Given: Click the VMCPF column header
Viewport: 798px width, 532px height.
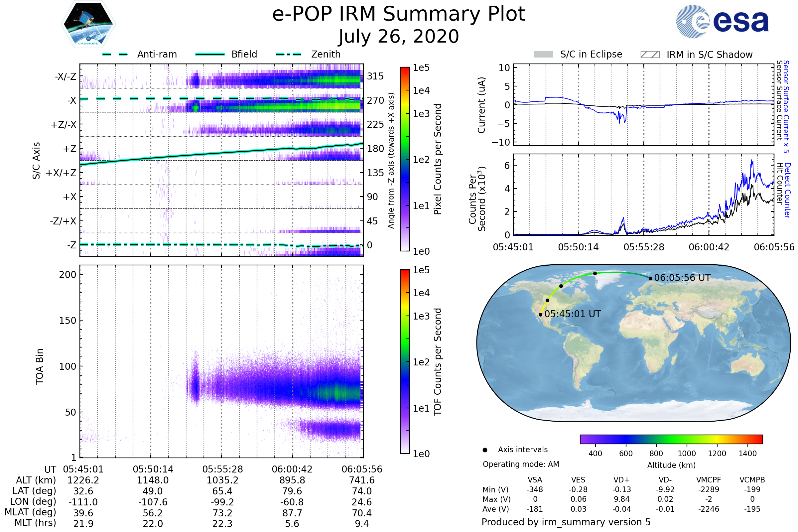Looking at the screenshot, I should click(x=709, y=480).
